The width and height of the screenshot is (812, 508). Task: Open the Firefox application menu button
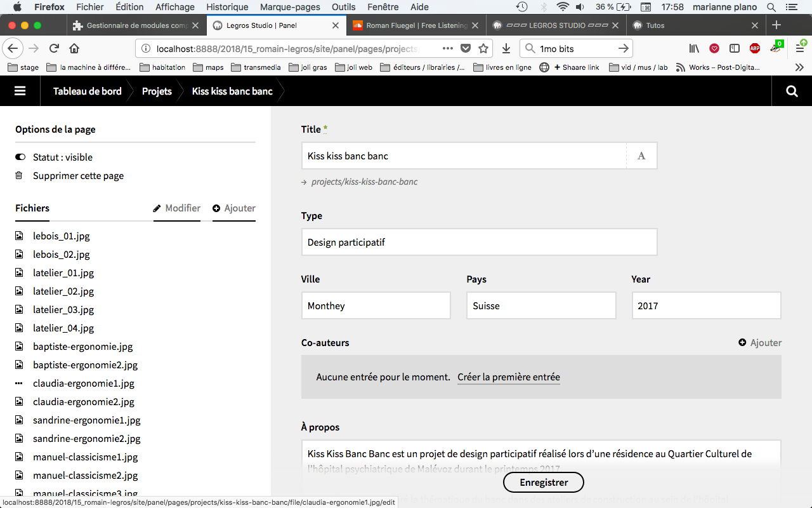point(800,49)
